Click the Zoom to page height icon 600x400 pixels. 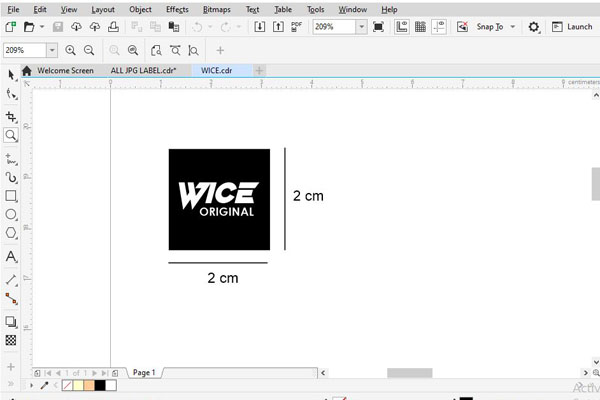coord(194,50)
